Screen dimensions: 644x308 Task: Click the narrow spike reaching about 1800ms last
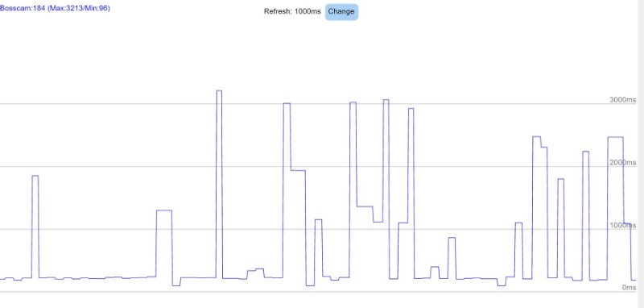click(x=560, y=228)
